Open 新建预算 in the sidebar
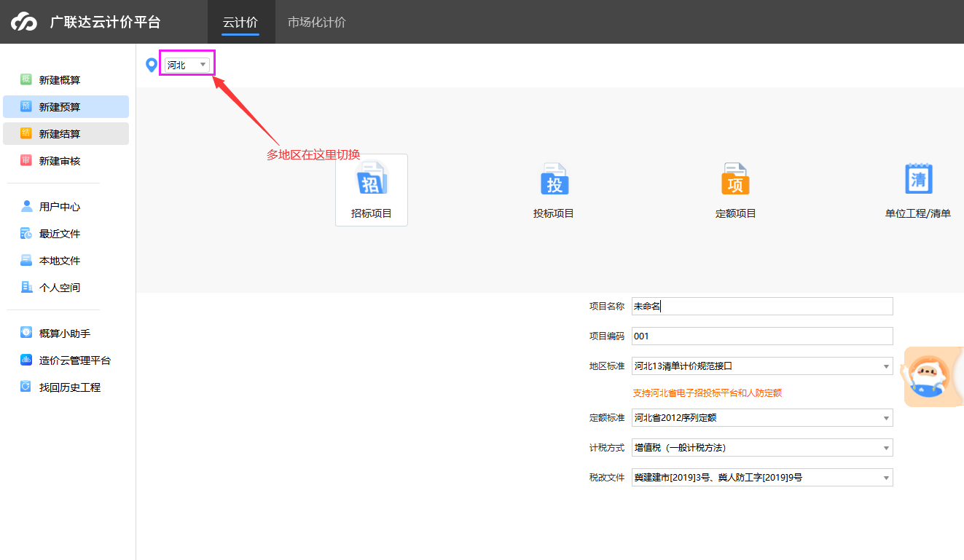The height and width of the screenshot is (560, 964). tap(66, 106)
